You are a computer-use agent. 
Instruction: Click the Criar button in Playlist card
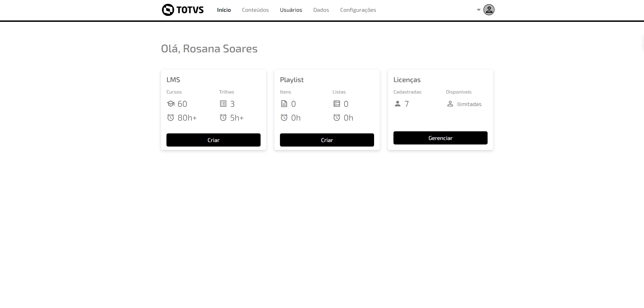327,140
